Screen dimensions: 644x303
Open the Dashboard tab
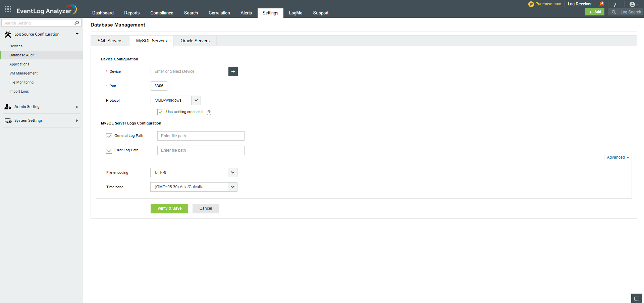point(103,13)
